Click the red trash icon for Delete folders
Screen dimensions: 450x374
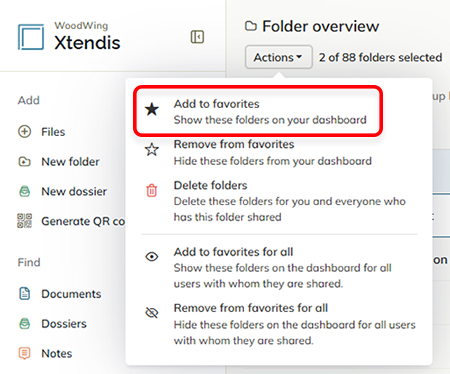pyautogui.click(x=152, y=190)
